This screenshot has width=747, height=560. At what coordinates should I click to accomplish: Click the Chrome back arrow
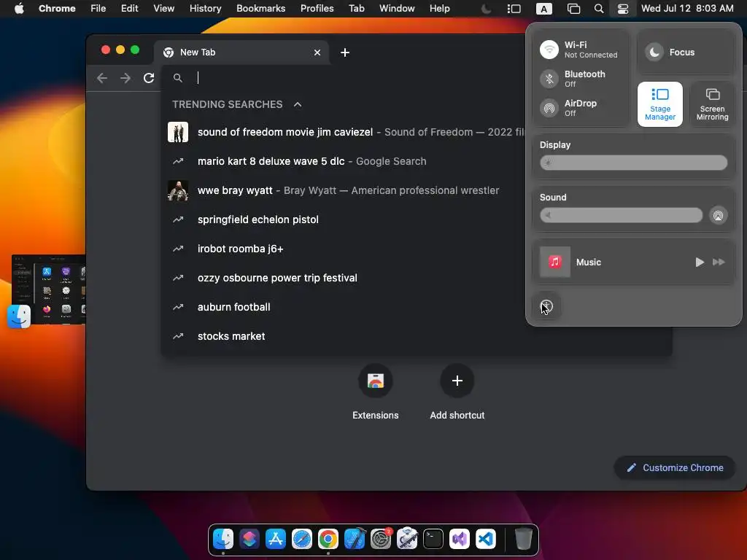(x=102, y=78)
